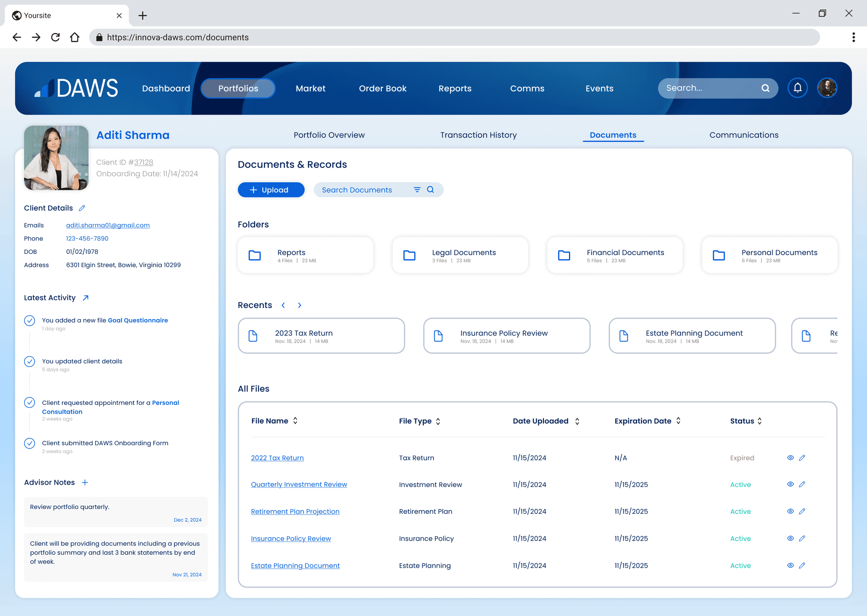The width and height of the screenshot is (867, 616).
Task: Open Latest Activity via arrow icon
Action: (x=86, y=298)
